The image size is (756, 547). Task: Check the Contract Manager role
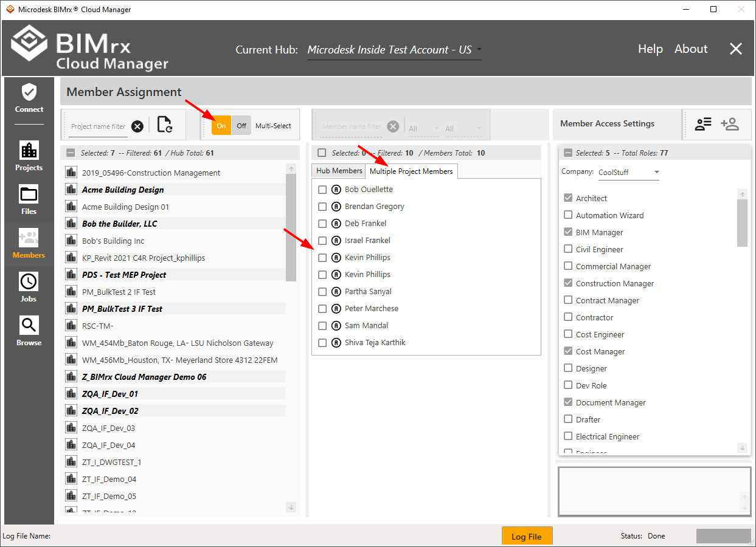(x=568, y=300)
